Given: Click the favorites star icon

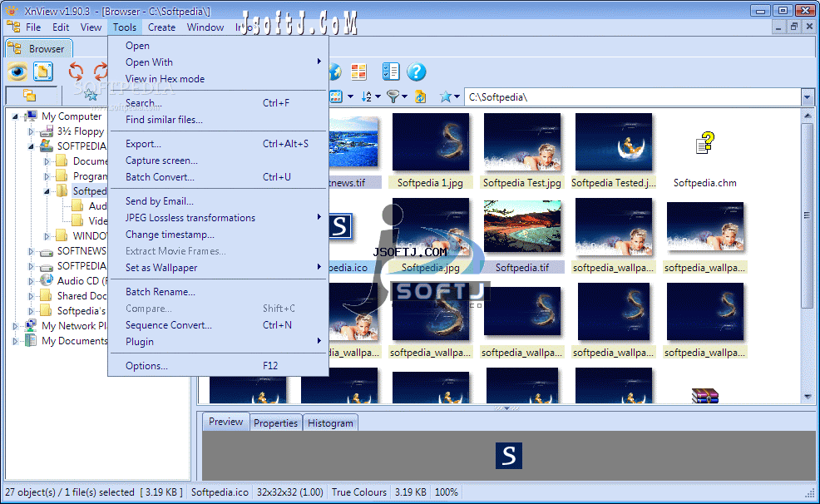Looking at the screenshot, I should [446, 96].
